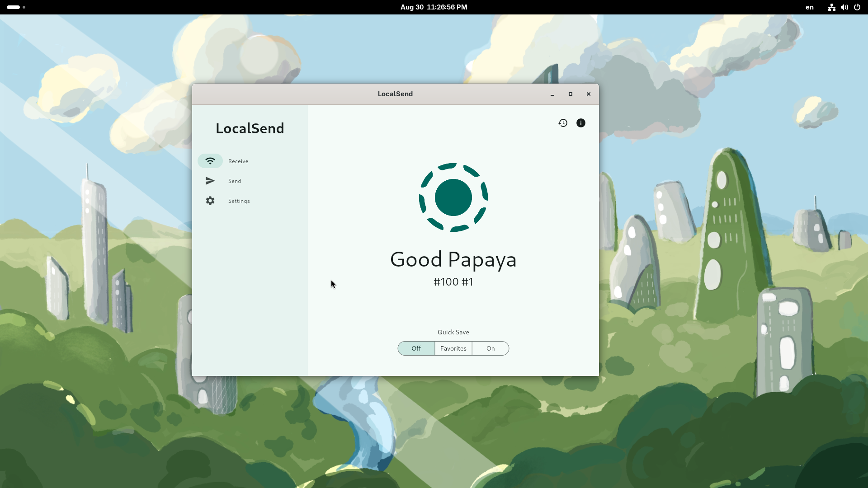
Task: Open the clock and calendar in top bar
Action: click(434, 7)
